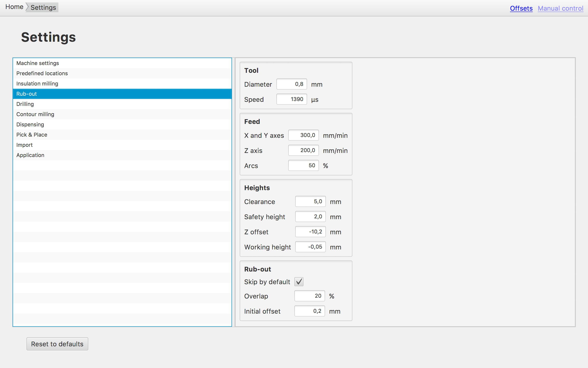Select the Rub-out category row
This screenshot has height=368, width=588.
tap(122, 94)
